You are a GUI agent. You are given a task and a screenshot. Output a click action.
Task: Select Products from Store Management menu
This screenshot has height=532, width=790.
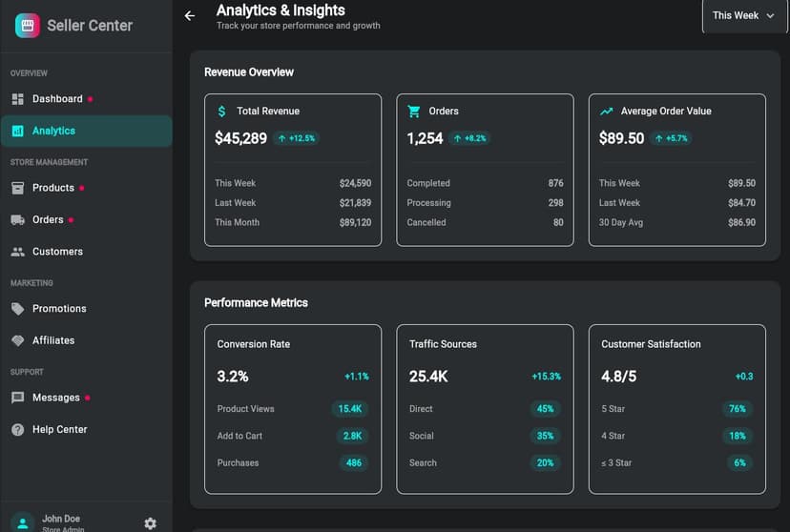[x=52, y=188]
